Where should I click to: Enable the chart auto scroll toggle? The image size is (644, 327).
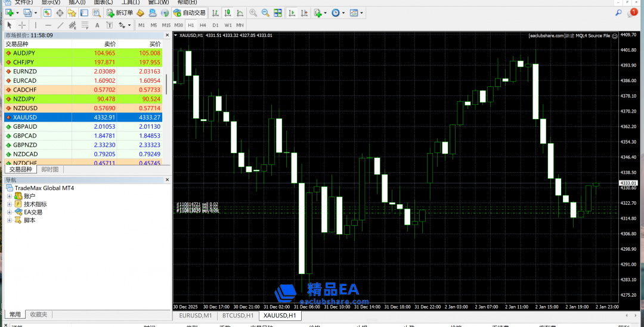[x=292, y=13]
